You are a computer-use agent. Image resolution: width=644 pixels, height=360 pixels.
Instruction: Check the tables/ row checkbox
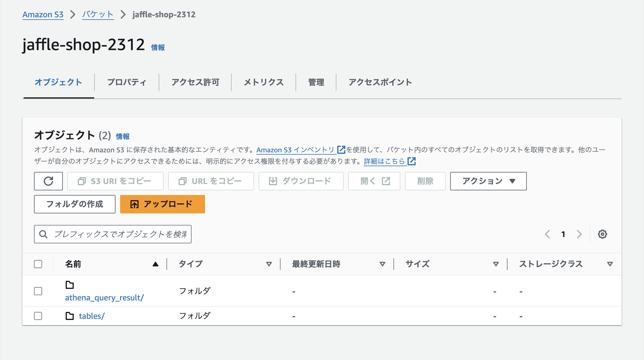click(x=38, y=316)
